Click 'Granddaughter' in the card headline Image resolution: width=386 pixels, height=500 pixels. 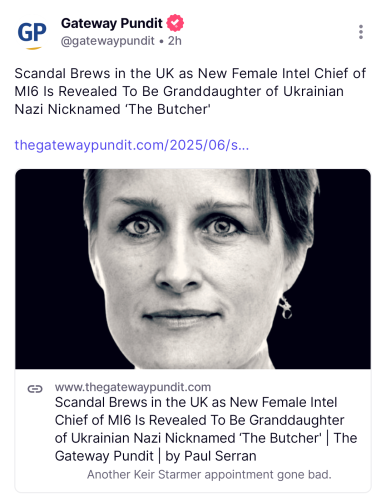pos(297,420)
